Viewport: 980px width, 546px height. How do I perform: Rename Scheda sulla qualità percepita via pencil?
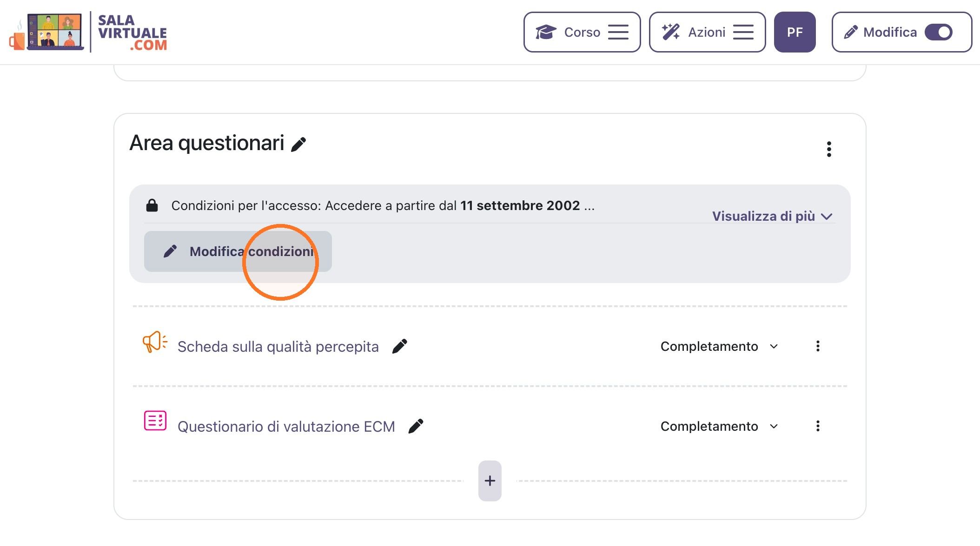(400, 346)
